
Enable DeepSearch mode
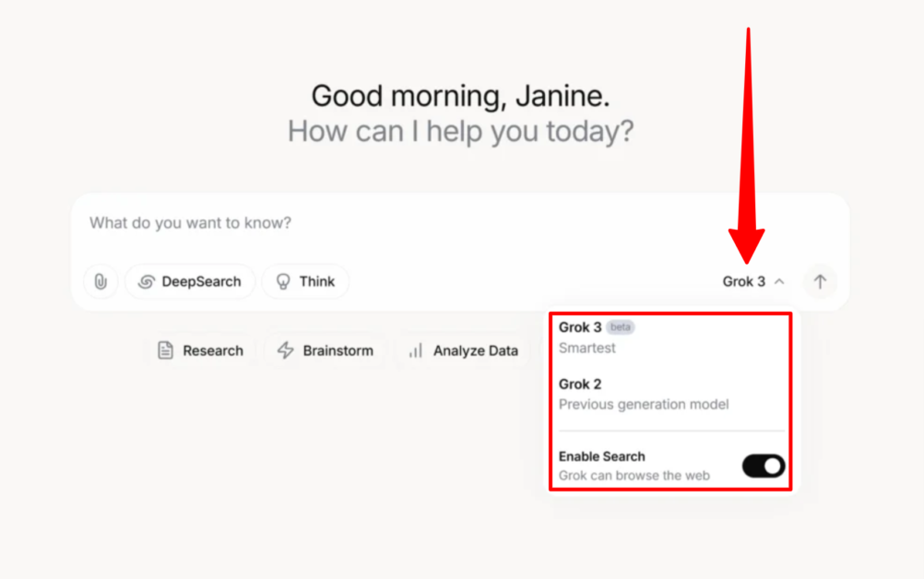pos(190,281)
